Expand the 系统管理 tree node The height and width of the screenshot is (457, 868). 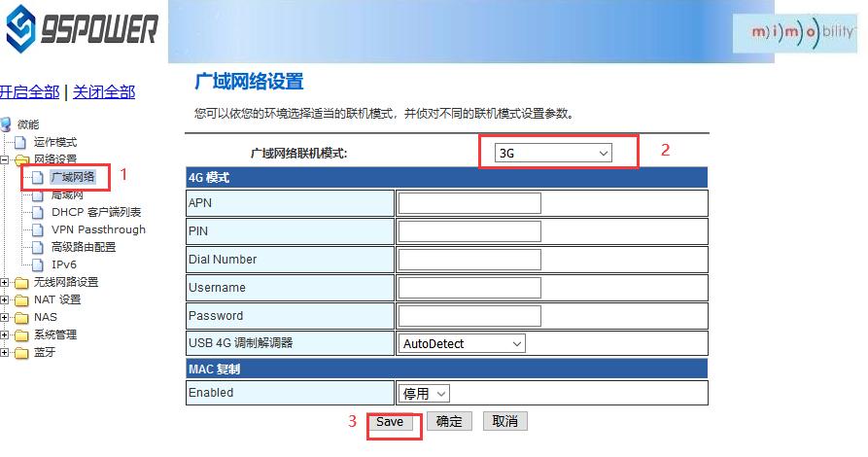coord(5,334)
